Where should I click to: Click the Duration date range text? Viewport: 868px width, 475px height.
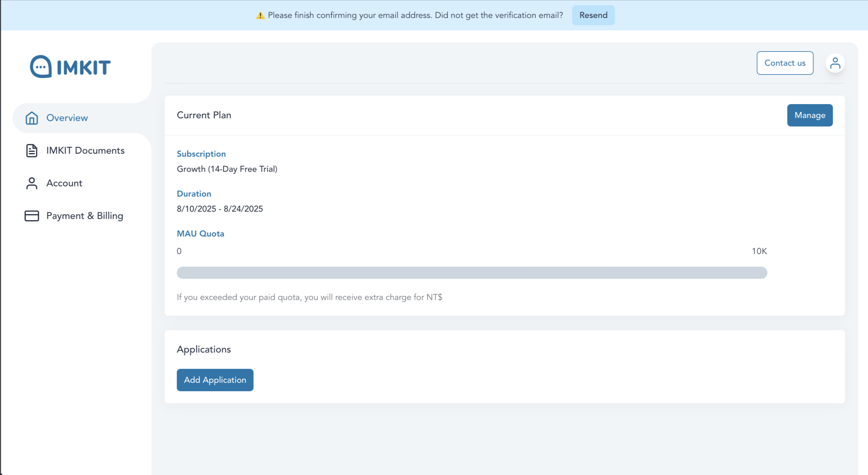click(x=220, y=209)
